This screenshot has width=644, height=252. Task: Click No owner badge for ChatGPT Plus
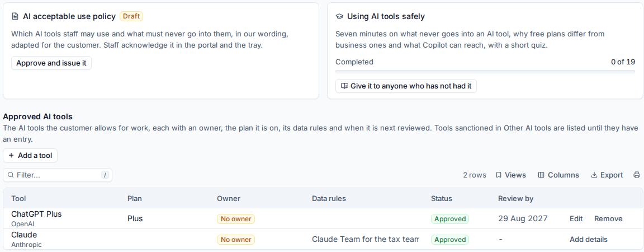click(x=236, y=218)
